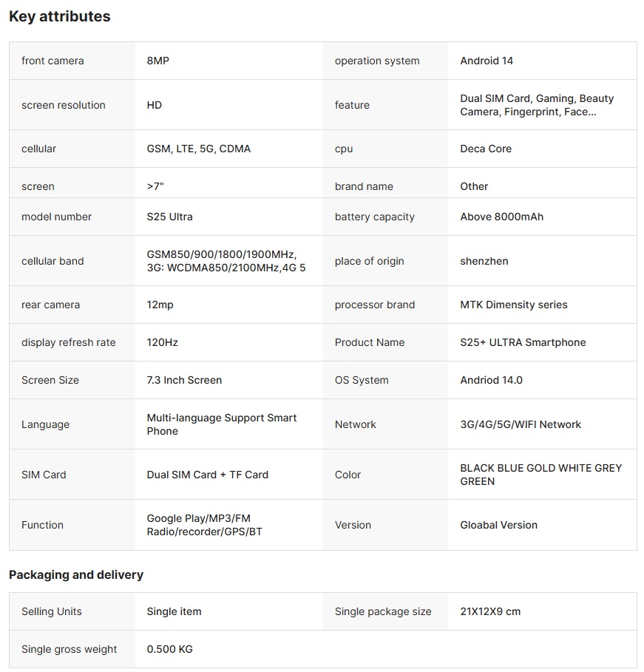644x672 pixels.
Task: Select the GSM, LTE, 5G, CDMA cellular value
Action: click(x=198, y=149)
